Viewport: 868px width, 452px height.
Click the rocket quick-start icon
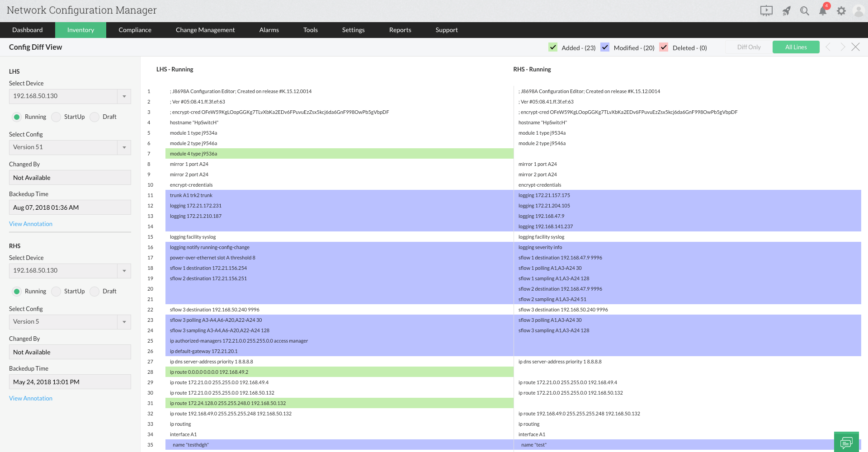786,10
